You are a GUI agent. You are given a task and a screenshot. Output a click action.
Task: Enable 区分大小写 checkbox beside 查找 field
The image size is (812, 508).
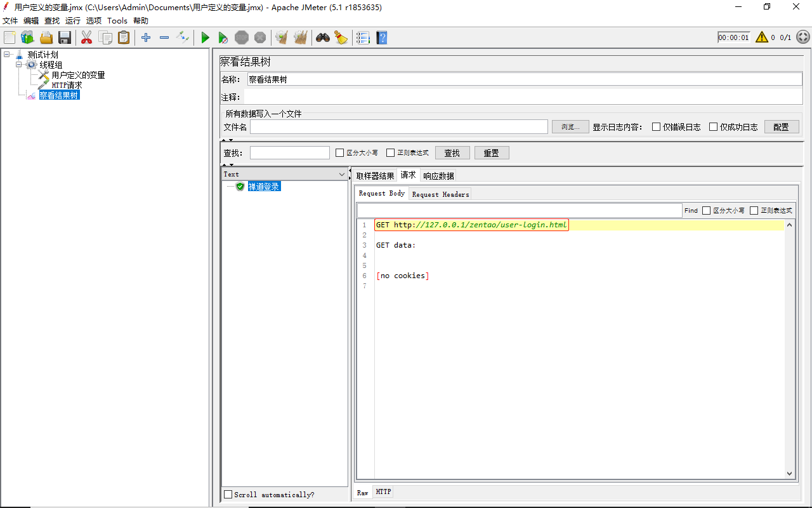click(x=340, y=153)
